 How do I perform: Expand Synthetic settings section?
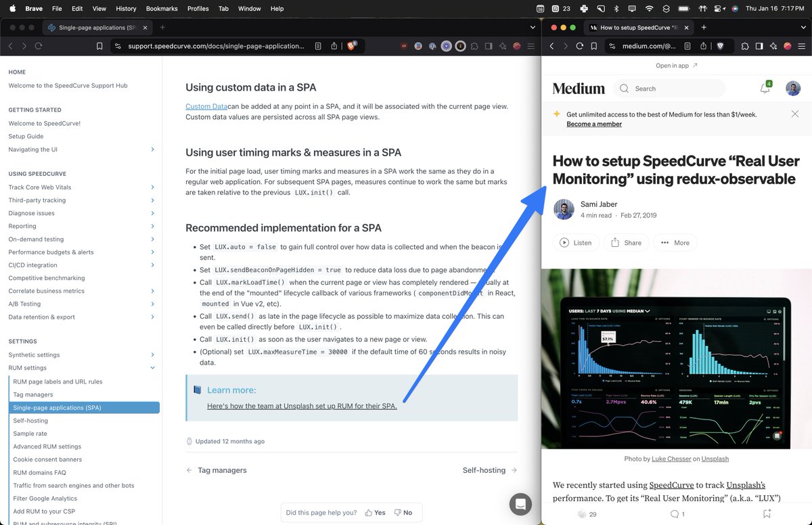[x=152, y=355]
